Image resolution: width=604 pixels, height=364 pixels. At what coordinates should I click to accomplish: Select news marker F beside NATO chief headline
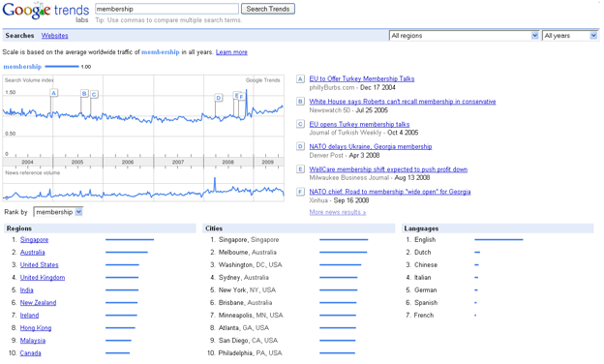(300, 192)
